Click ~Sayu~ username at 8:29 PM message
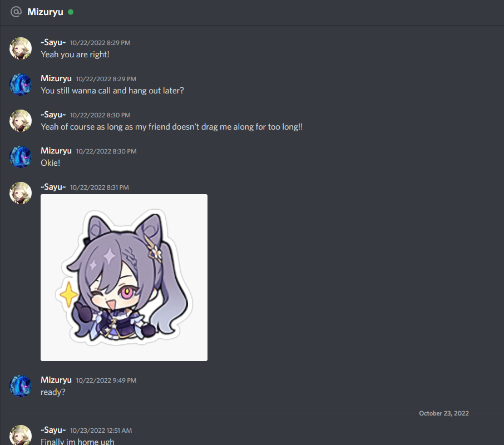The image size is (504, 445). coord(53,42)
